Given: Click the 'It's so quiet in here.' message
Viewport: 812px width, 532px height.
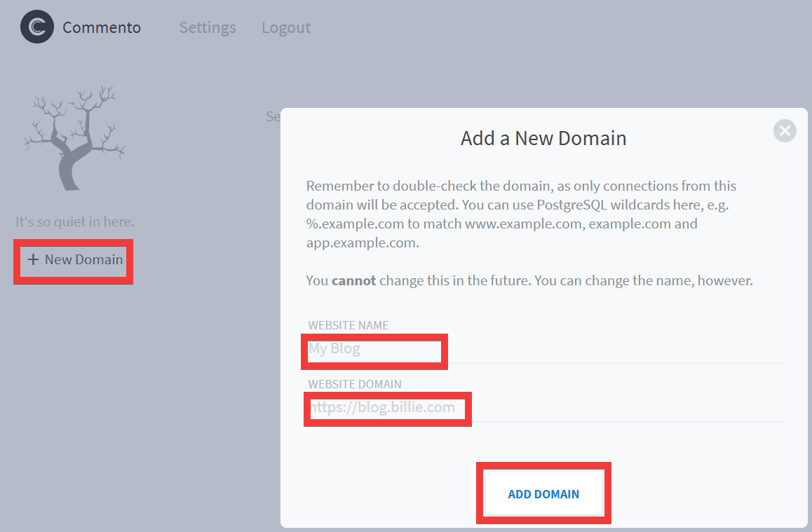Looking at the screenshot, I should (x=75, y=221).
